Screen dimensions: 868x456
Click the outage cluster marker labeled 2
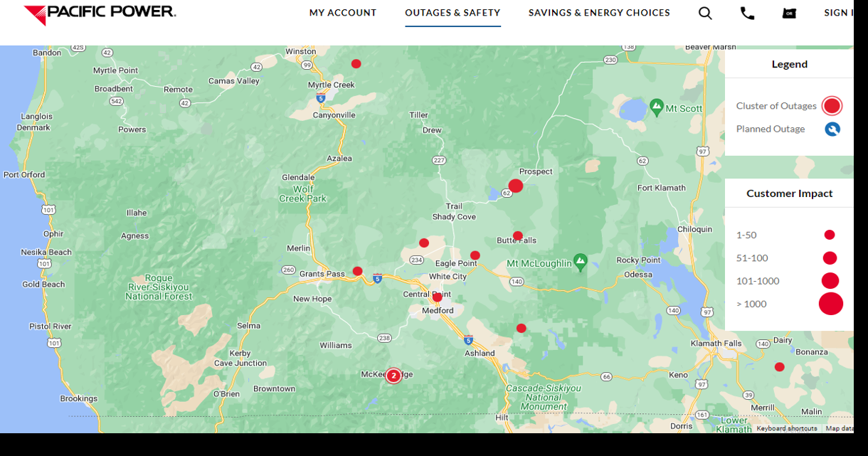[x=393, y=376]
